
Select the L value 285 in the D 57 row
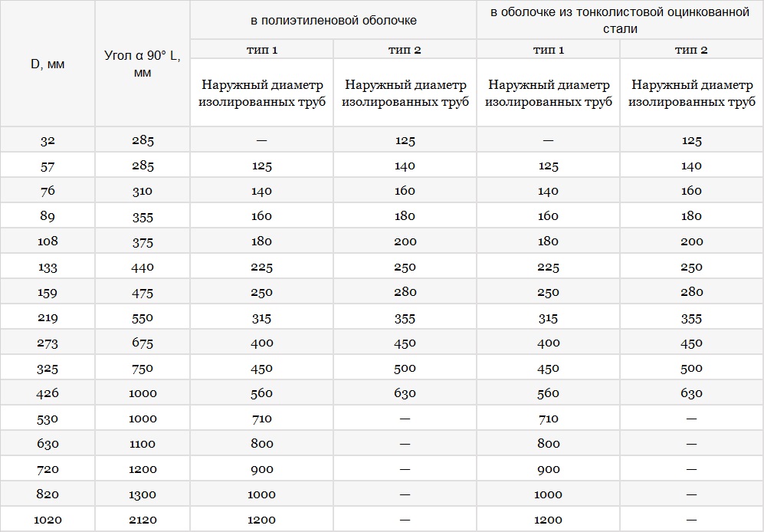click(x=143, y=166)
